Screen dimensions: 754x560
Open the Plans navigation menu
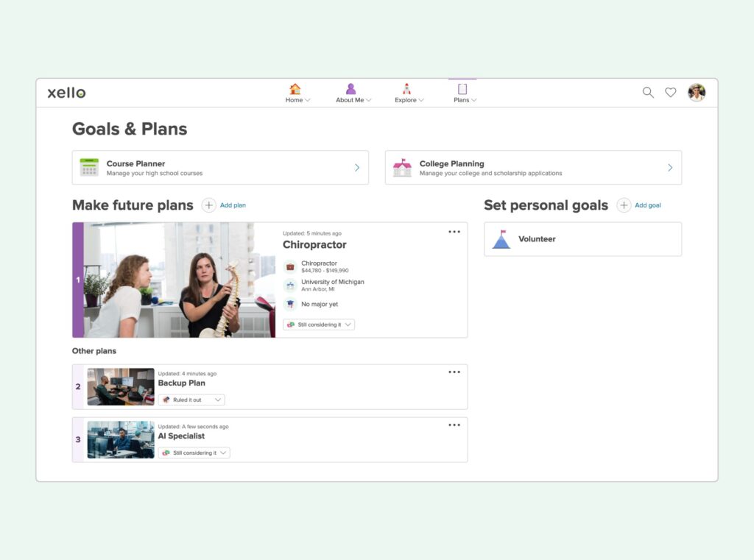tap(465, 93)
